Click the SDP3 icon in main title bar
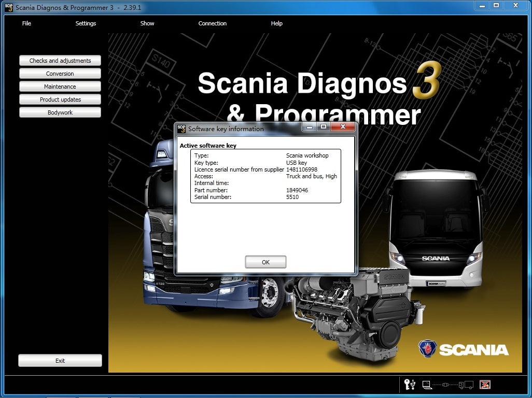The image size is (532, 398). pyautogui.click(x=9, y=7)
